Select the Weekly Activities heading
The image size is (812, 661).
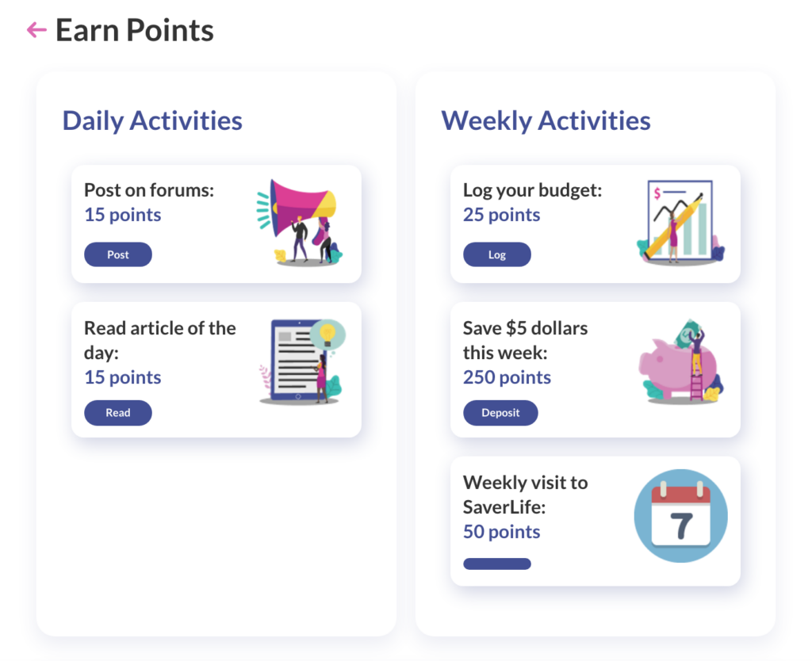pyautogui.click(x=546, y=121)
